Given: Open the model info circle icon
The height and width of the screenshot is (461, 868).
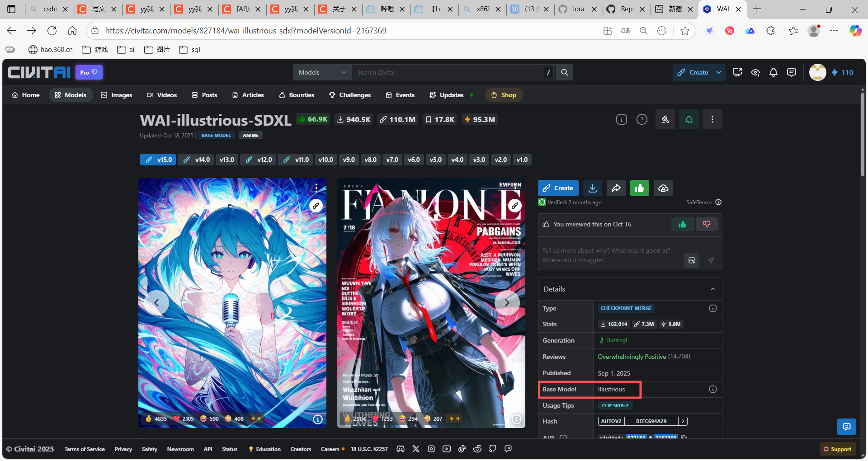Looking at the screenshot, I should 622,119.
